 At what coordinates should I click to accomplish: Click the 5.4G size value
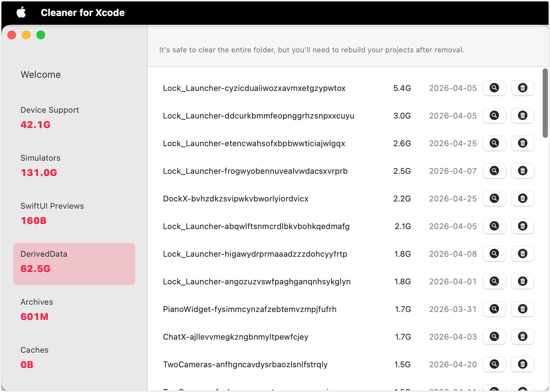pos(402,88)
